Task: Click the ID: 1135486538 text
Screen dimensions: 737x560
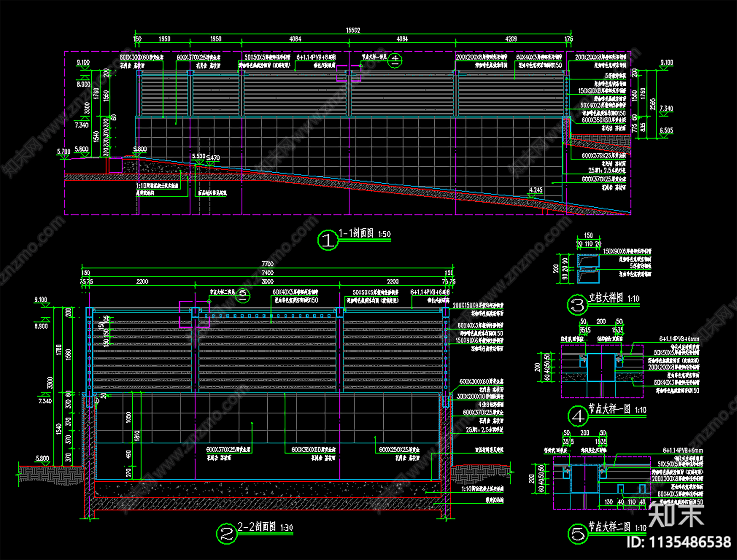Action: [x=679, y=542]
